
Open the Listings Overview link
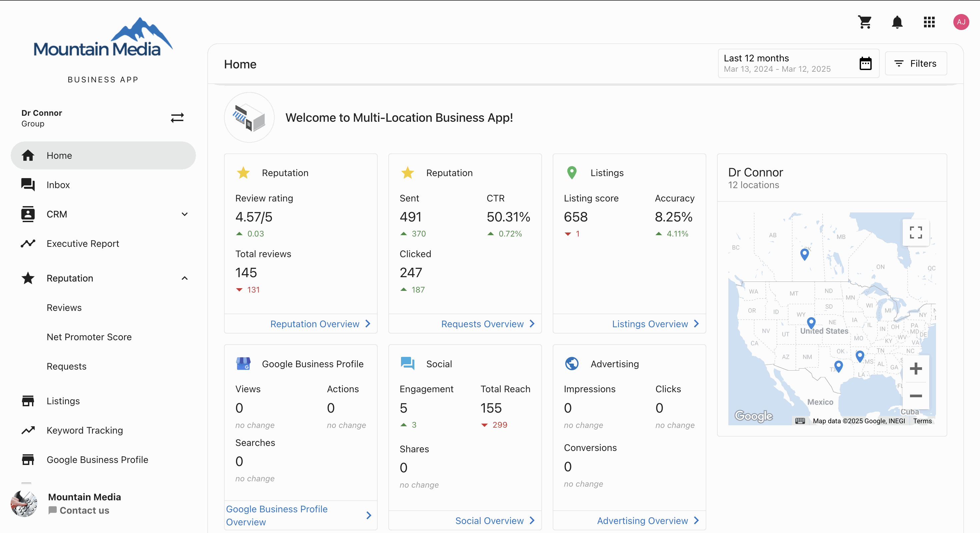[650, 324]
